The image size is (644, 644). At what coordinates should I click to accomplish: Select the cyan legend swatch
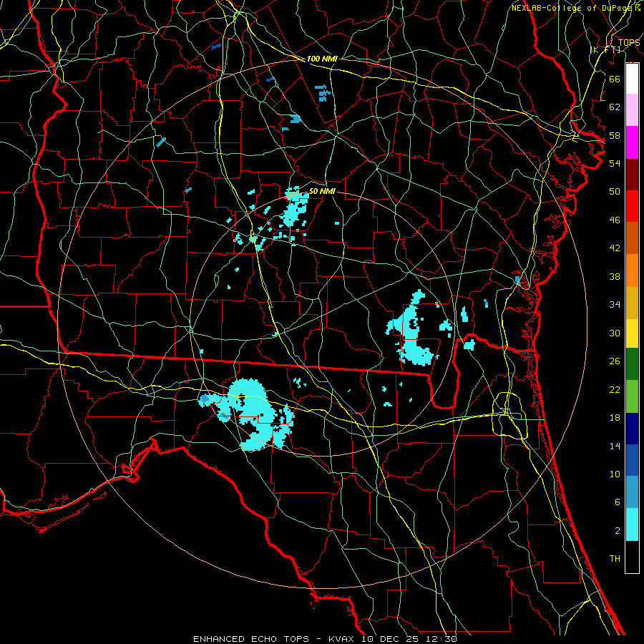tap(632, 525)
